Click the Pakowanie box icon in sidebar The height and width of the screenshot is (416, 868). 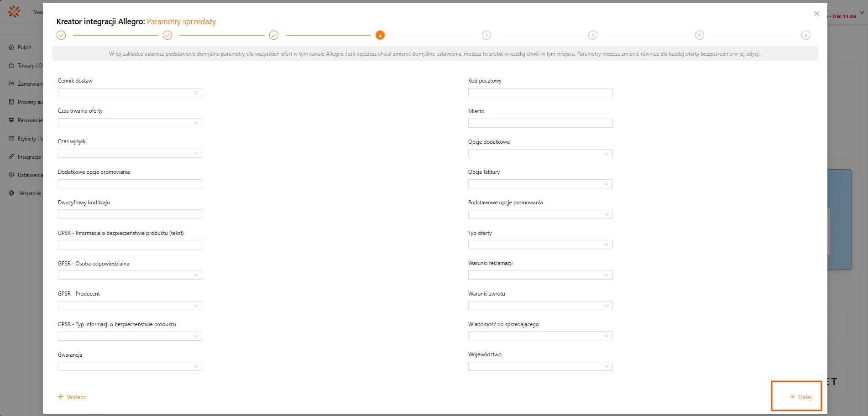[11, 120]
